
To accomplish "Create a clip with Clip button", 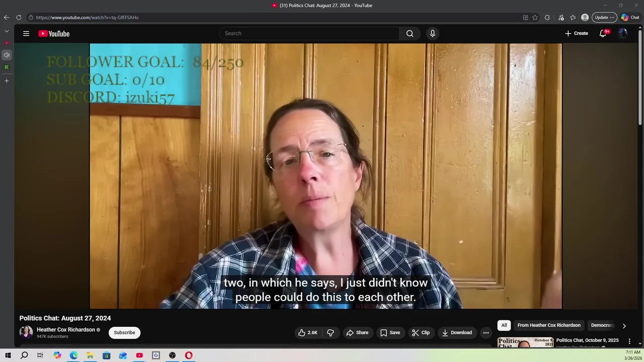I will (421, 333).
